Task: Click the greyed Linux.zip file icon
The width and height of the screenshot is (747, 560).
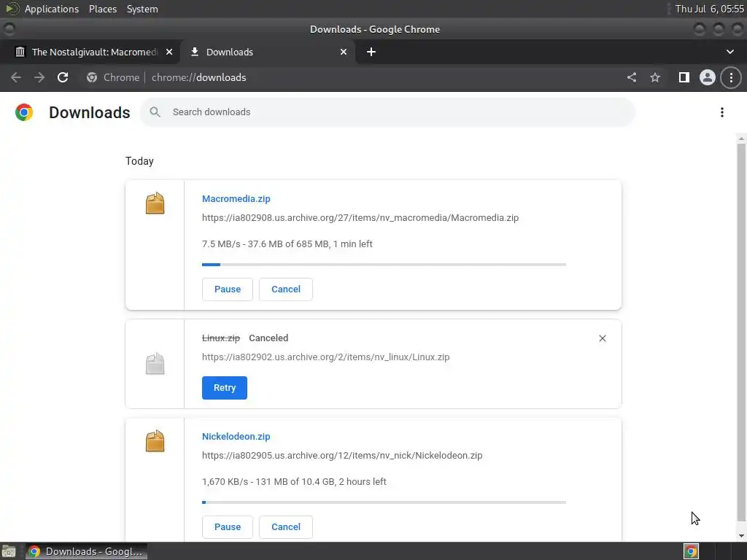Action: 155,364
